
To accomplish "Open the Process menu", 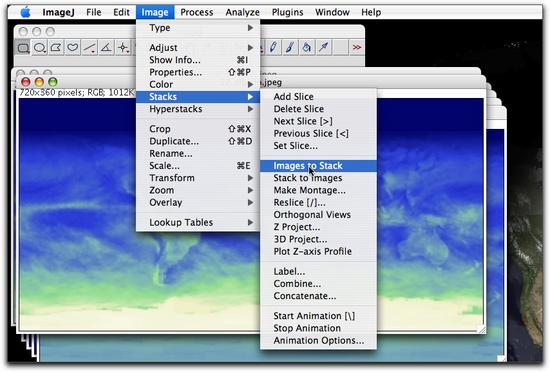I will coord(196,12).
